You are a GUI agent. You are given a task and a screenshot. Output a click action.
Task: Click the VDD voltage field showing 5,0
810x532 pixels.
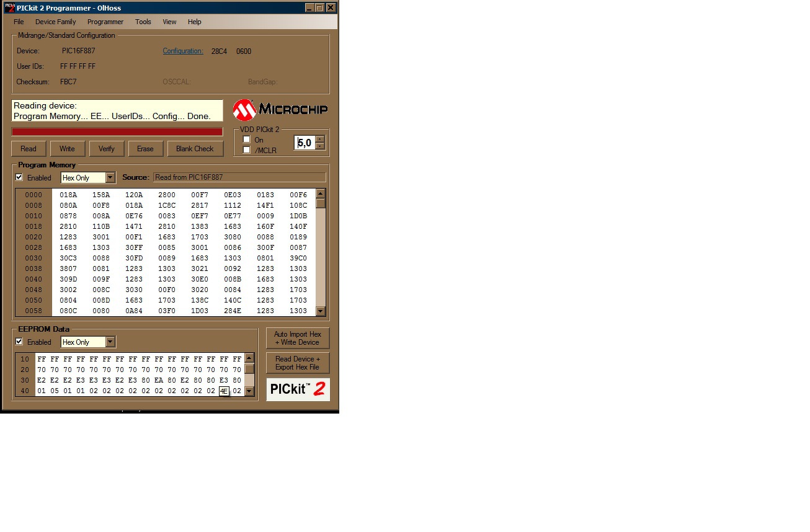tap(305, 143)
